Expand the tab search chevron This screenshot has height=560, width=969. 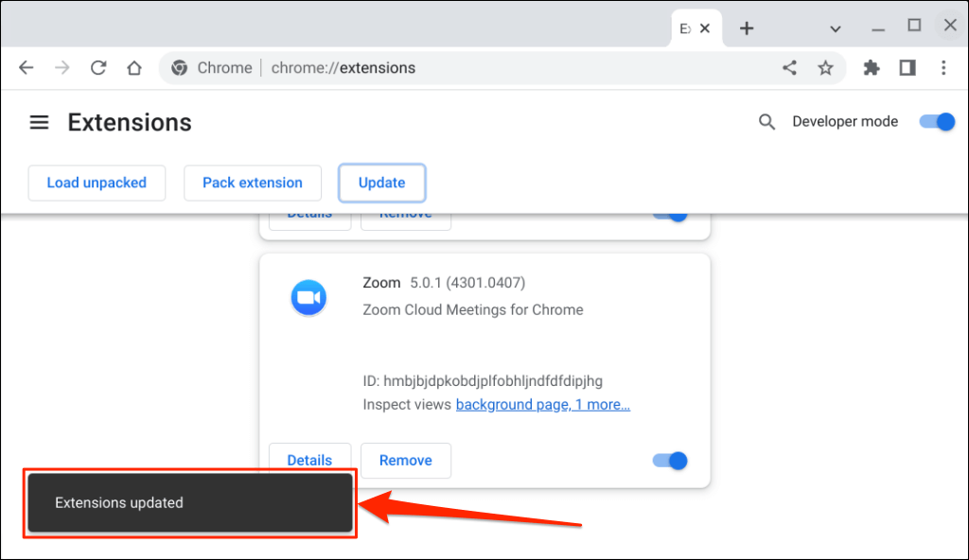click(x=835, y=28)
